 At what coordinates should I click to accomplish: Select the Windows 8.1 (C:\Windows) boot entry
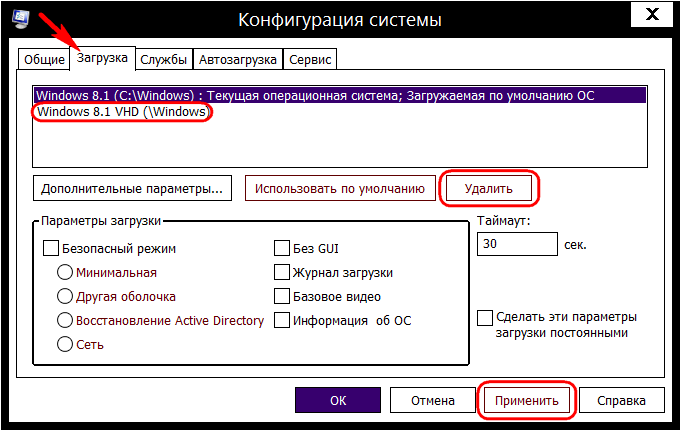click(340, 95)
